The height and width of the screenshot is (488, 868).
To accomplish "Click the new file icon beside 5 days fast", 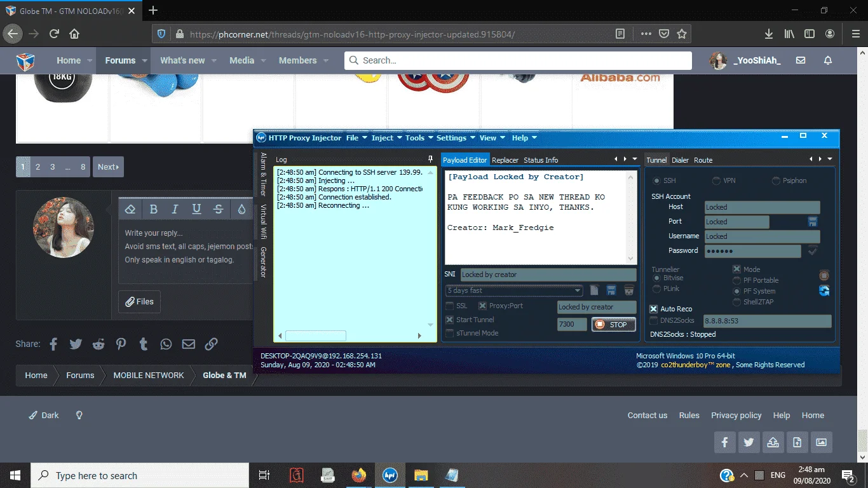I will [x=594, y=290].
